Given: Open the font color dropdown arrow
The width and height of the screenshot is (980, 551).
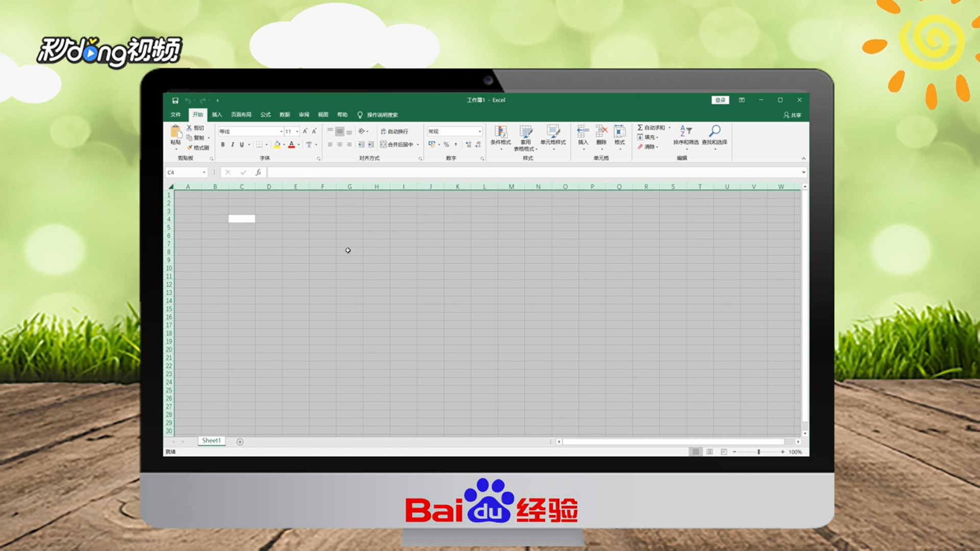Looking at the screenshot, I should pyautogui.click(x=299, y=145).
